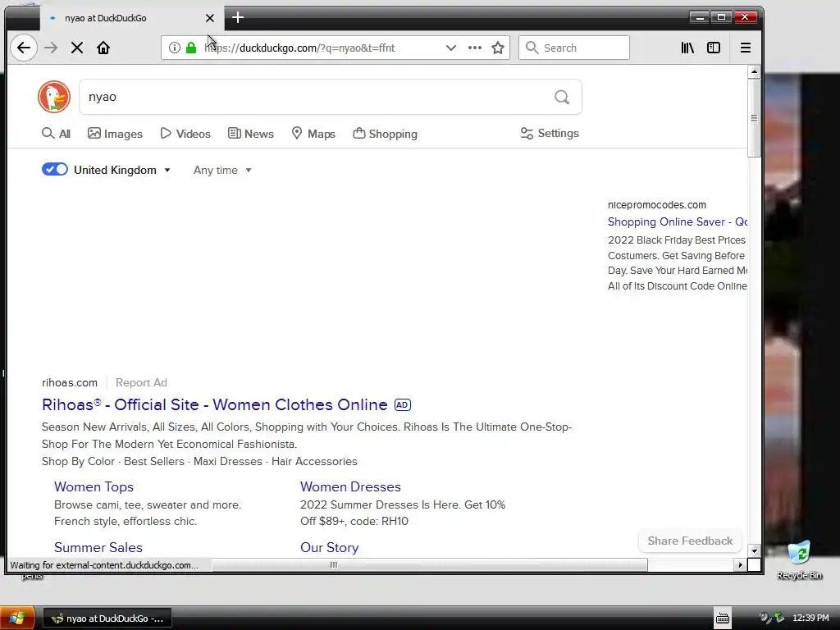Switch to the Maps tab
The image size is (840, 630).
[x=313, y=134]
